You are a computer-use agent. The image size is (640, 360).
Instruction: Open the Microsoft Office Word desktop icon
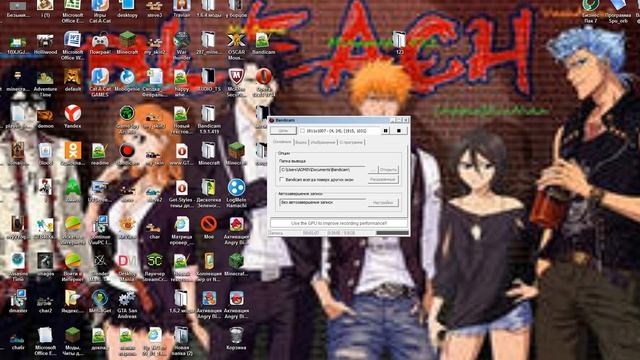(73, 45)
